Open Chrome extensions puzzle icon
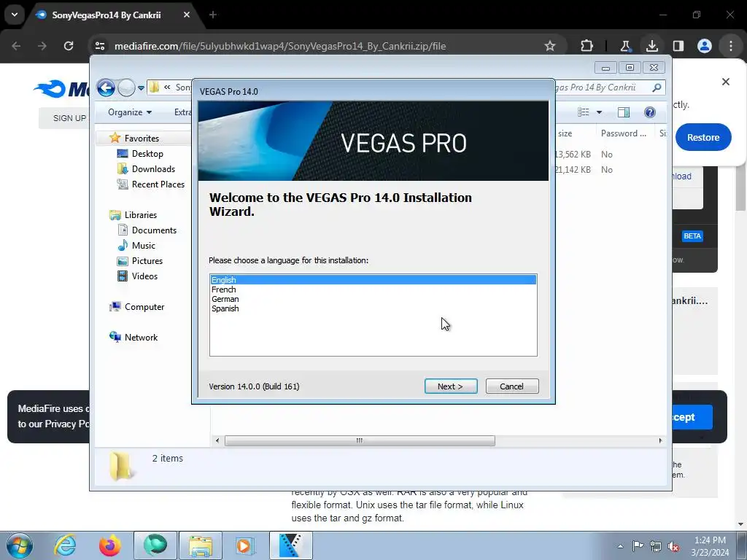Image resolution: width=747 pixels, height=560 pixels. (587, 46)
